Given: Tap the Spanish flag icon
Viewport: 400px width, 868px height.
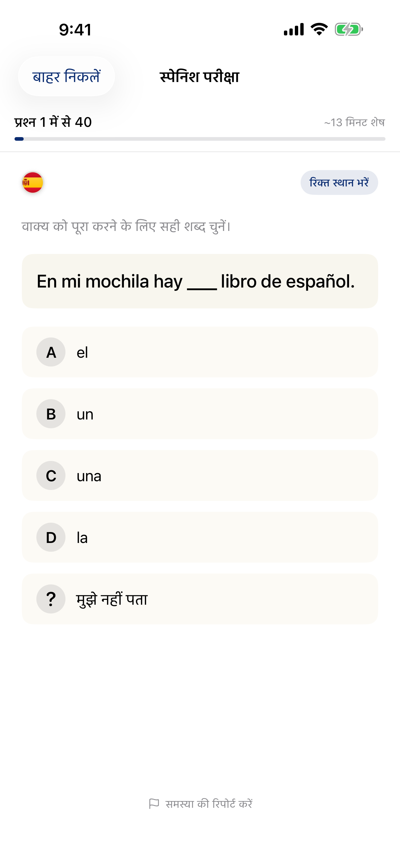Looking at the screenshot, I should click(x=32, y=182).
